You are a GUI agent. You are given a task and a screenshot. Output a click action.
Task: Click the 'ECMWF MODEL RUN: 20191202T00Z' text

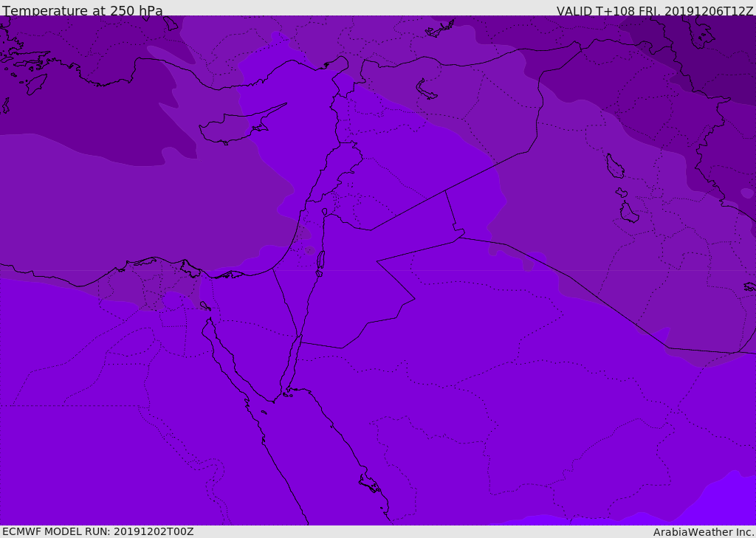click(x=98, y=531)
